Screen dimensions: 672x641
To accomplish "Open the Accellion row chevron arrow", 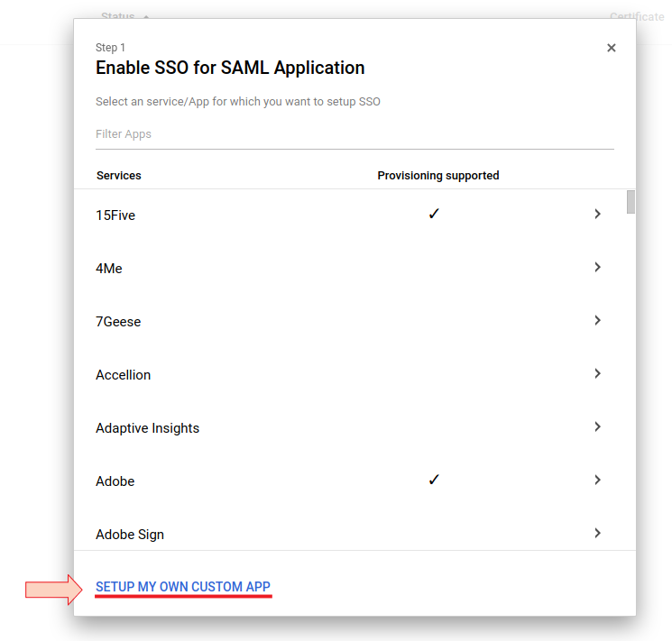I will (597, 373).
